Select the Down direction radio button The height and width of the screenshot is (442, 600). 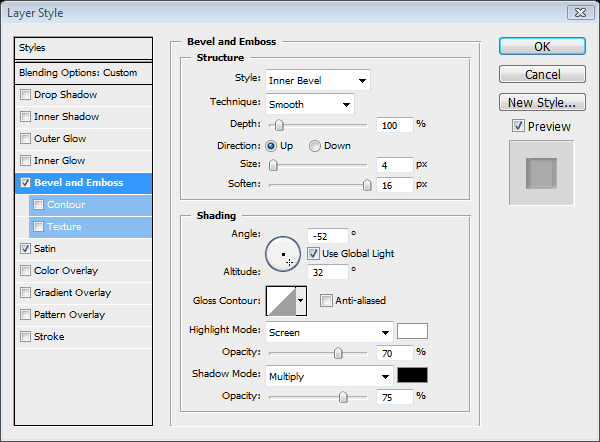click(315, 146)
